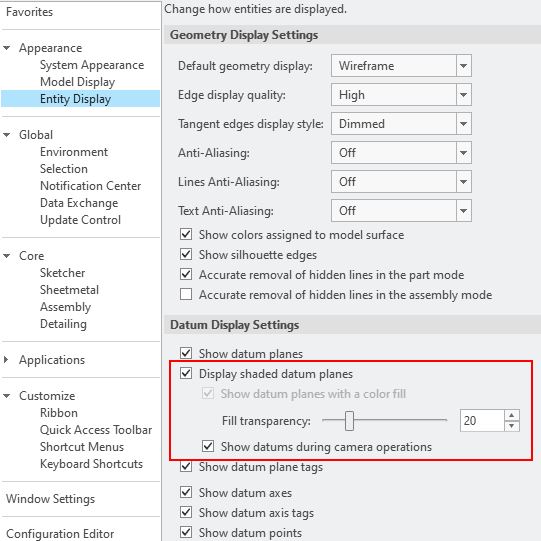Open the Configuration Editor
The image size is (541, 541).
pyautogui.click(x=60, y=534)
